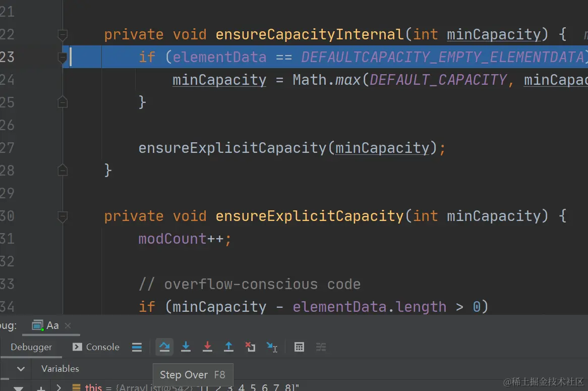The height and width of the screenshot is (391, 588).
Task: Toggle the fold end marker on line 28
Action: click(63, 171)
